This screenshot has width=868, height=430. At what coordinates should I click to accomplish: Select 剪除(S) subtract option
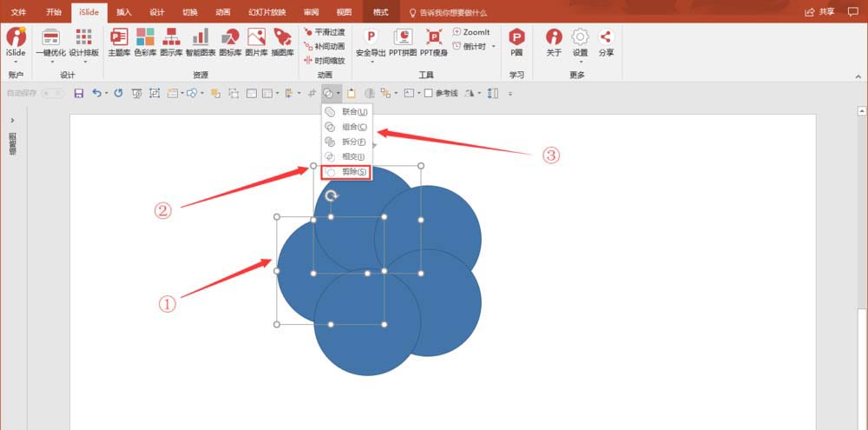(x=346, y=172)
